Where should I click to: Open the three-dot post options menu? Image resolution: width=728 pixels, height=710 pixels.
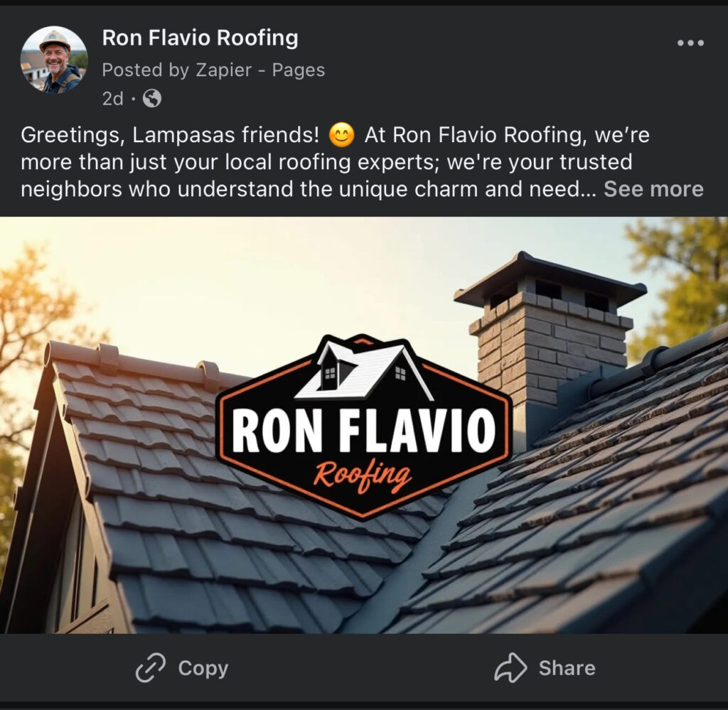pos(690,43)
